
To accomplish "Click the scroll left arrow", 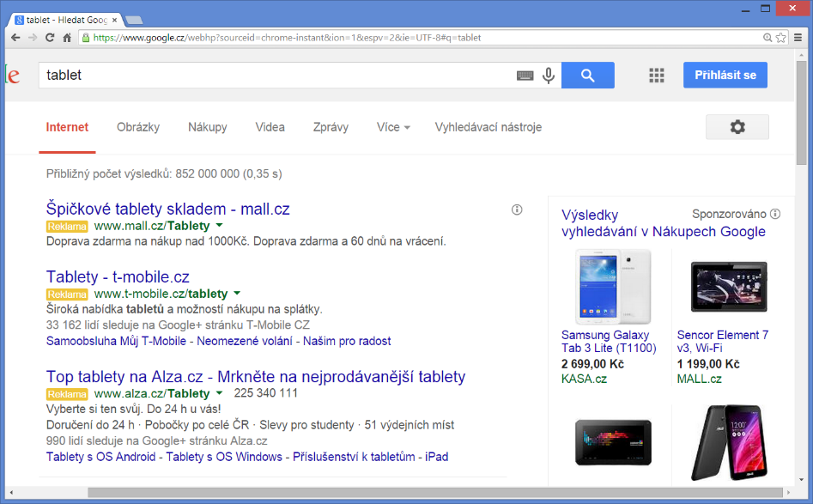I will (x=11, y=492).
